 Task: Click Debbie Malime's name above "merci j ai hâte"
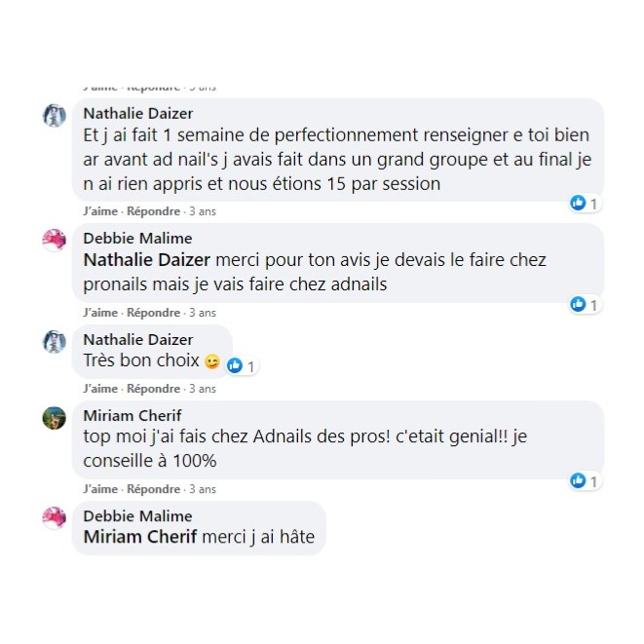[x=137, y=516]
